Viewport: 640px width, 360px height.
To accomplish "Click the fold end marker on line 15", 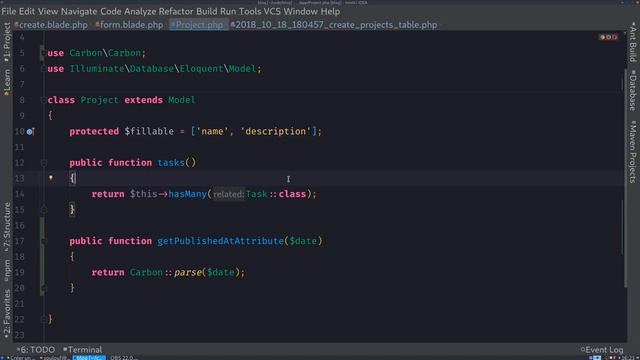I will 44,210.
